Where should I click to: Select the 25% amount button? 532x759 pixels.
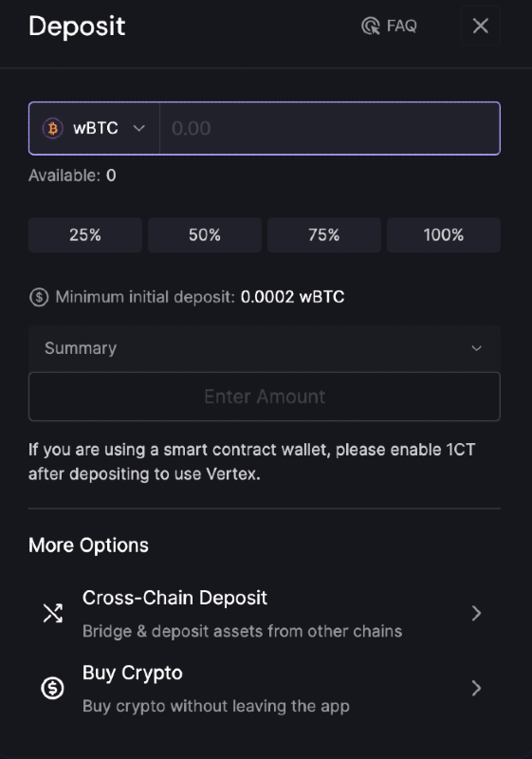click(x=85, y=235)
